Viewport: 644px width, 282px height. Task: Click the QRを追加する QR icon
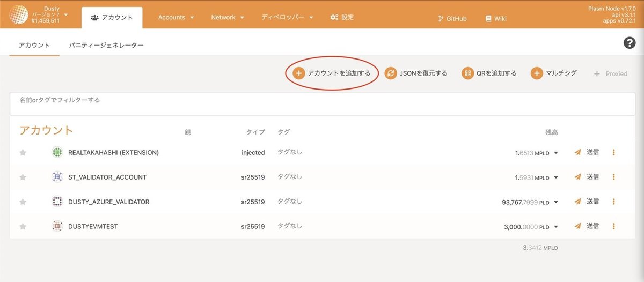[x=467, y=73]
